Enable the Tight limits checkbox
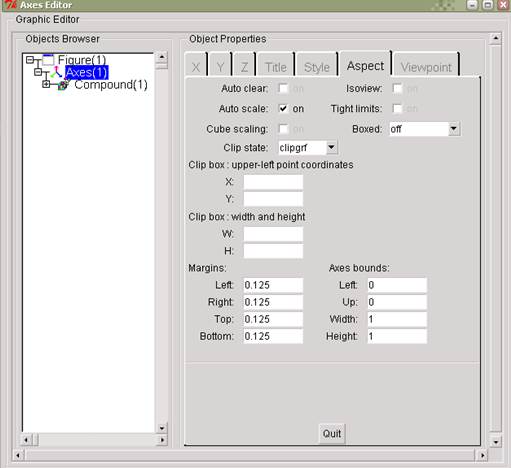Screen dimensions: 511x468 coord(397,109)
